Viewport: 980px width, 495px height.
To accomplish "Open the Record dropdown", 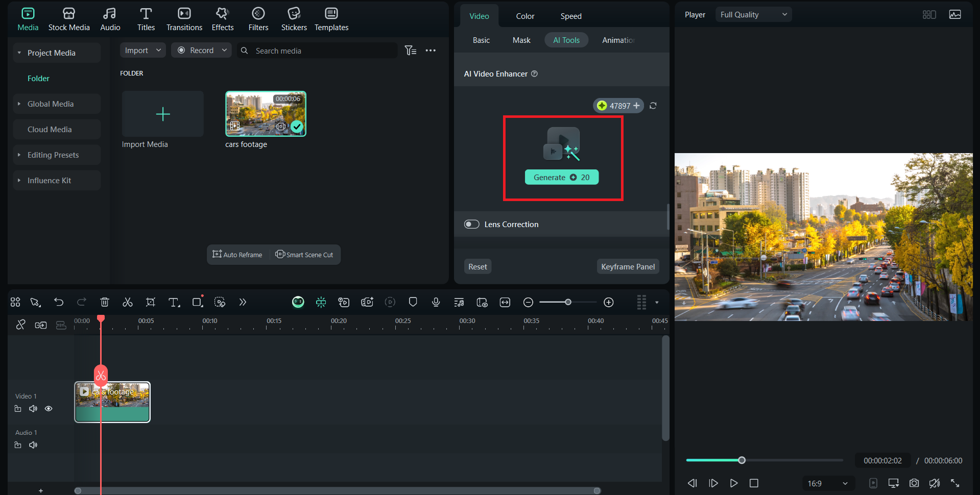I will (x=201, y=50).
